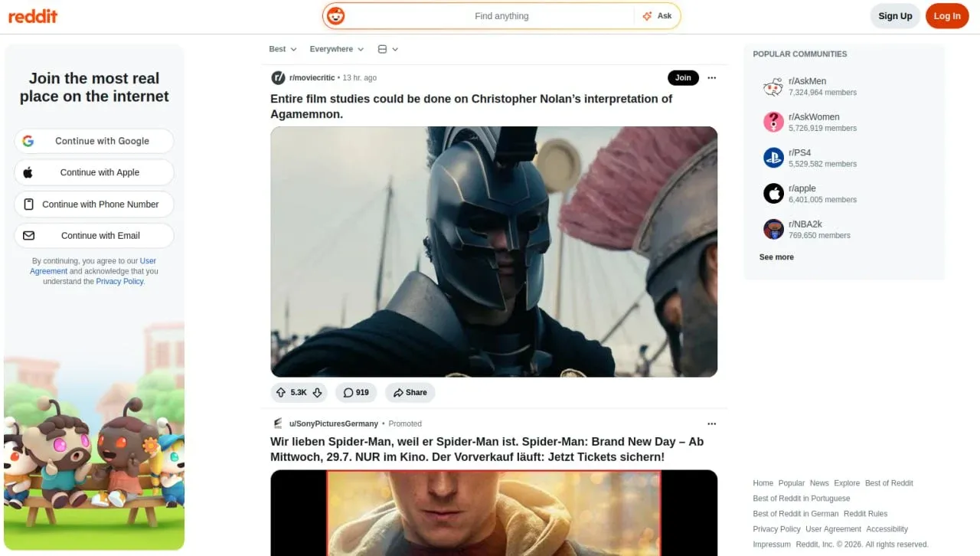Open the Accessibility footer link

coord(887,529)
